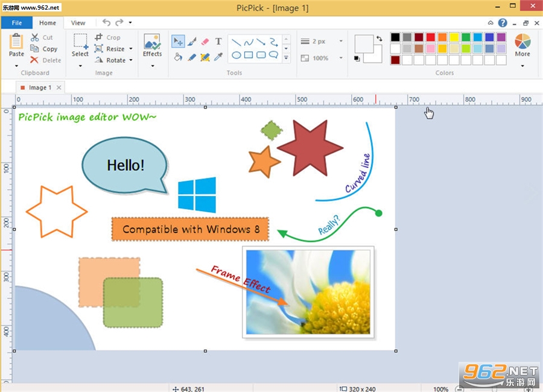Select the arrow pointer move tool
543x392 pixels.
tap(178, 42)
